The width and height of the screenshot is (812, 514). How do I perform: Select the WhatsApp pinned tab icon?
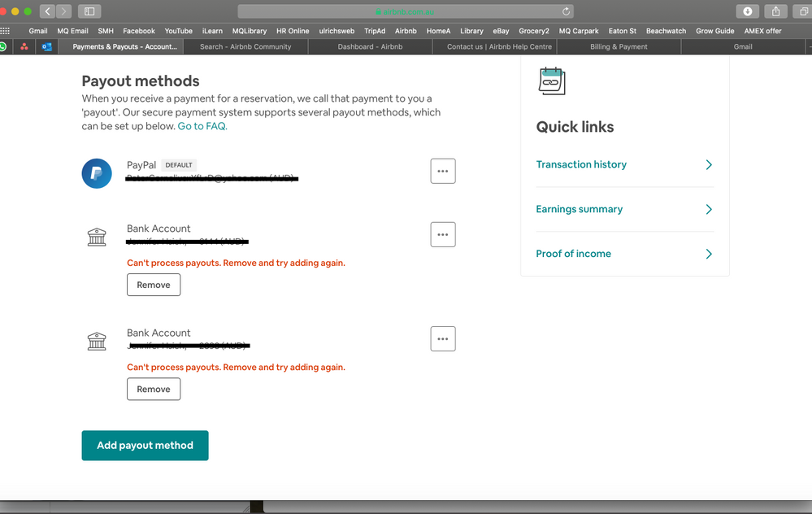click(5, 46)
